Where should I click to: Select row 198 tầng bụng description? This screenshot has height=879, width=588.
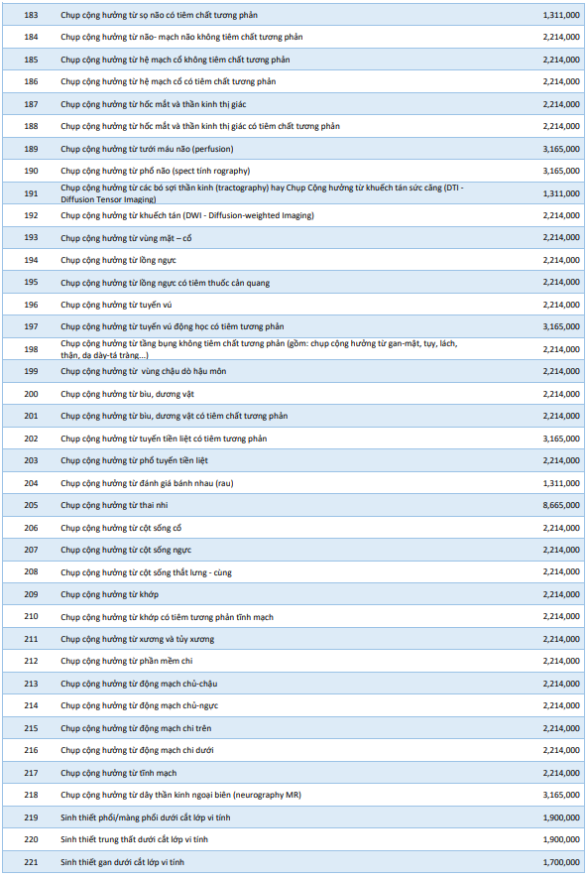pos(259,349)
